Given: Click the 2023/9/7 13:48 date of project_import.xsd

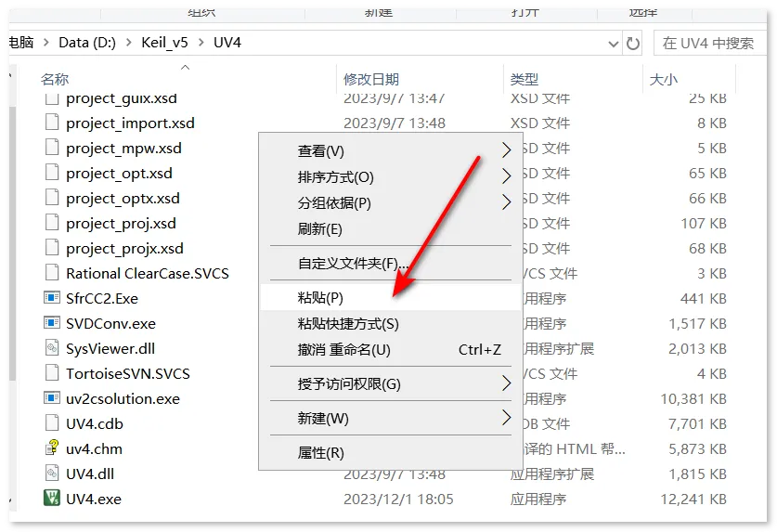Looking at the screenshot, I should (395, 123).
